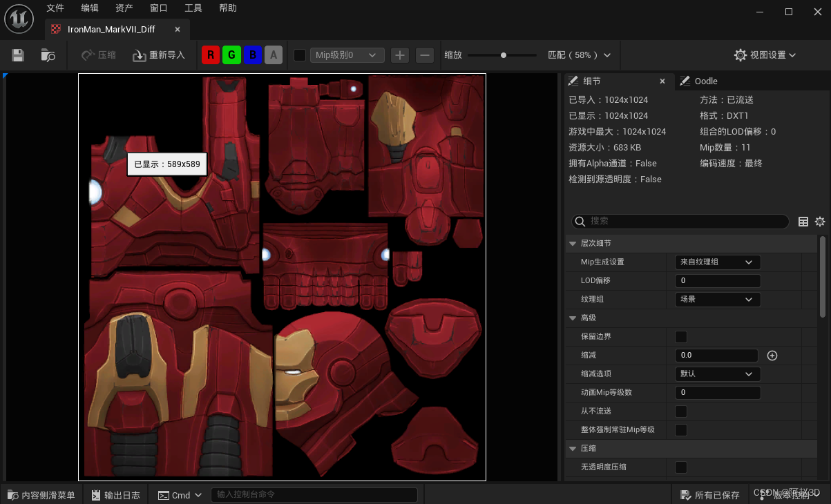Open the 窗口 menu

[x=159, y=8]
